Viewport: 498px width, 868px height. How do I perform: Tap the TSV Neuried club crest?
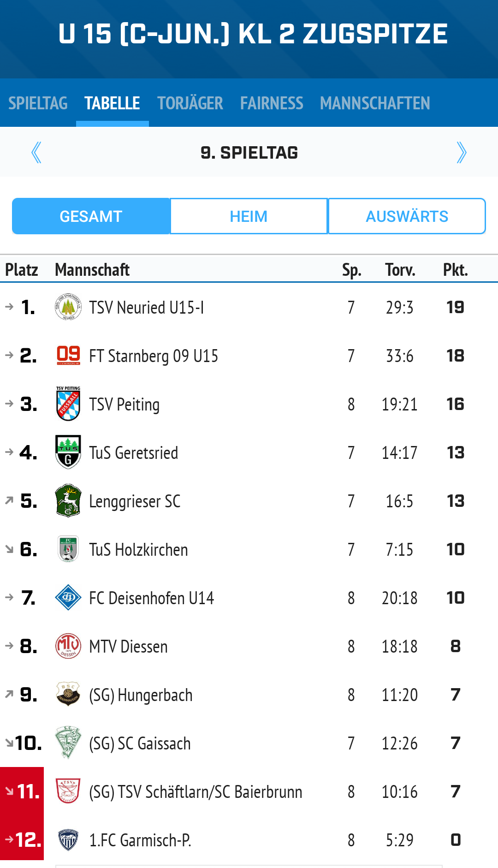click(x=68, y=307)
